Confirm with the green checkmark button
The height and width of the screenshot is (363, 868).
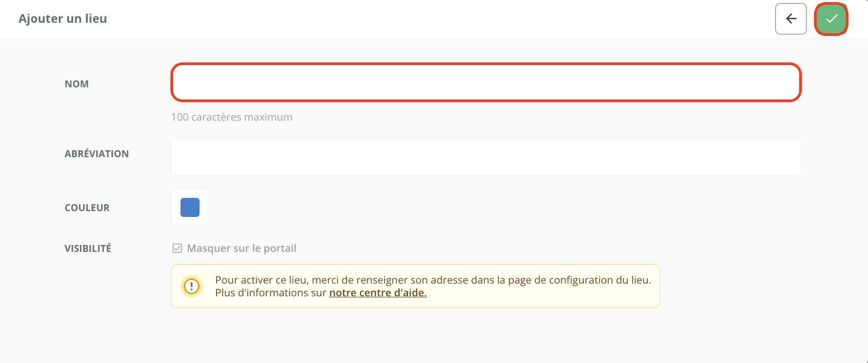pyautogui.click(x=831, y=19)
